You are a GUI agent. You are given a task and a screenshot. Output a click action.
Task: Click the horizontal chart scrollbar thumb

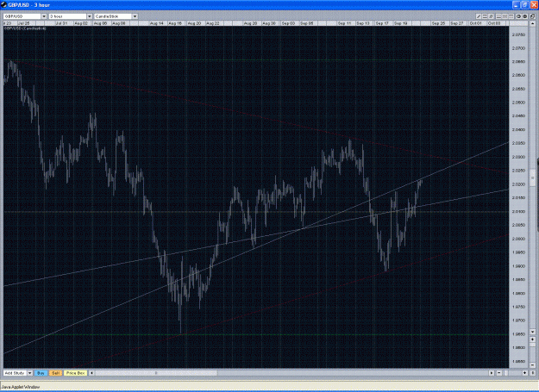point(156,373)
